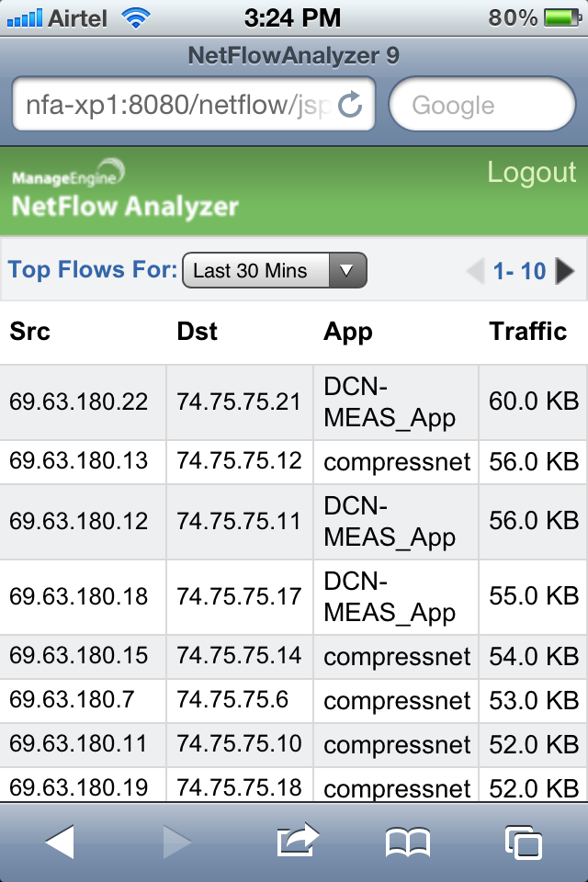
Task: Tap the Safari back arrow
Action: pos(60,842)
